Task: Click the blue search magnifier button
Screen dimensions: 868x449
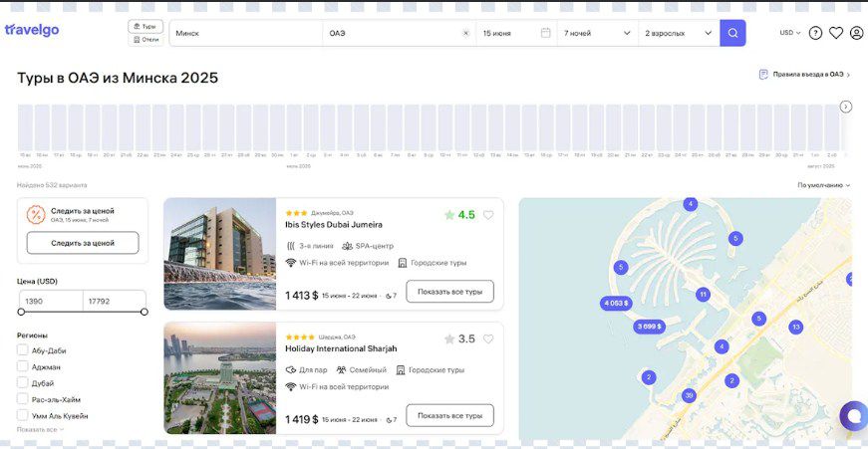Action: [x=732, y=33]
